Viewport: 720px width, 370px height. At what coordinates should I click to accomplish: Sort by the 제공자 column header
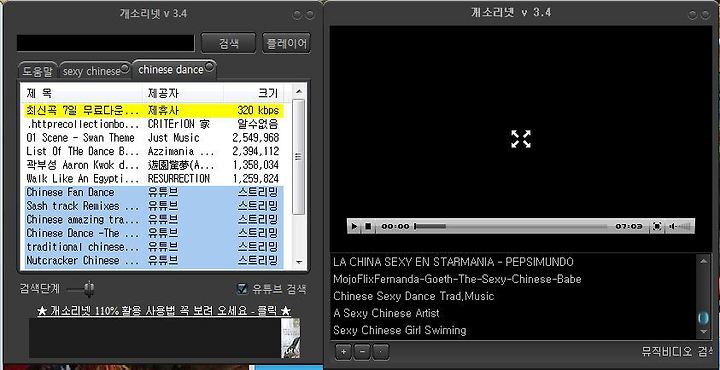(x=183, y=93)
